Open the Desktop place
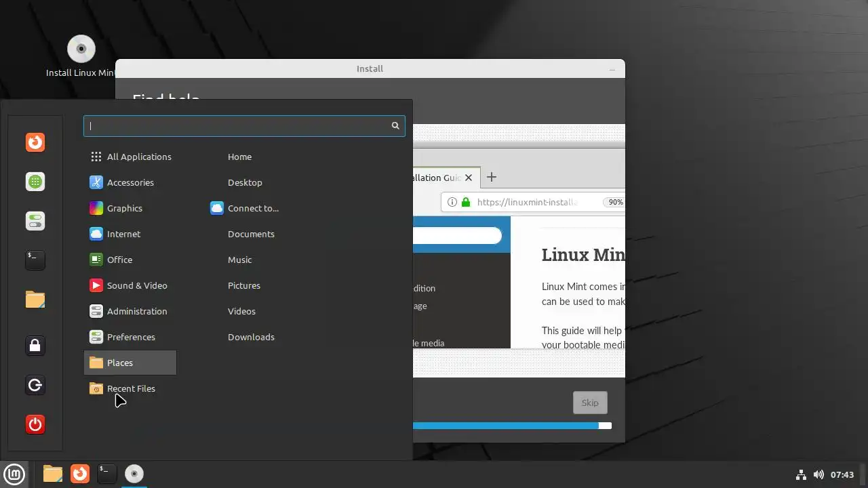This screenshot has height=488, width=868. tap(245, 182)
